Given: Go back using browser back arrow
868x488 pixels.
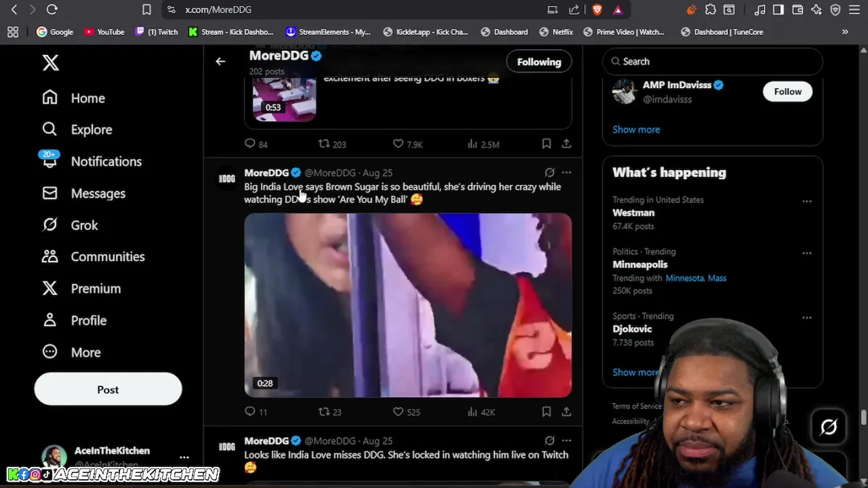Looking at the screenshot, I should tap(14, 9).
